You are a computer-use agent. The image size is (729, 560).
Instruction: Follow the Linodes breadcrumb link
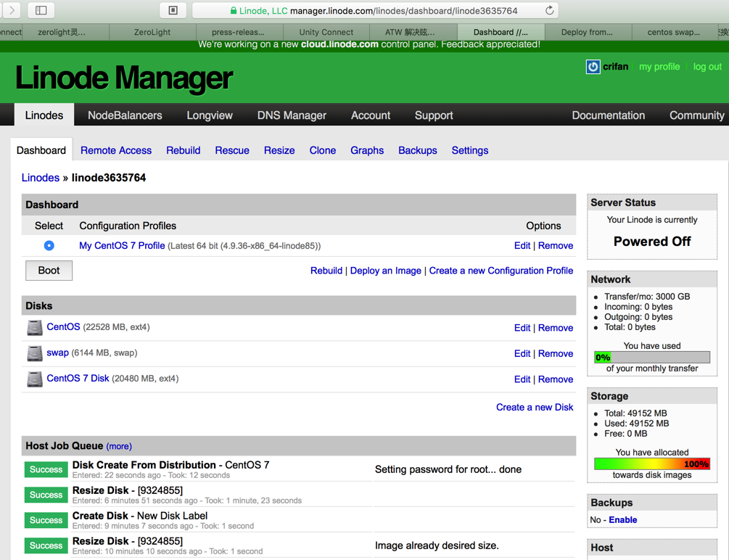click(x=41, y=178)
